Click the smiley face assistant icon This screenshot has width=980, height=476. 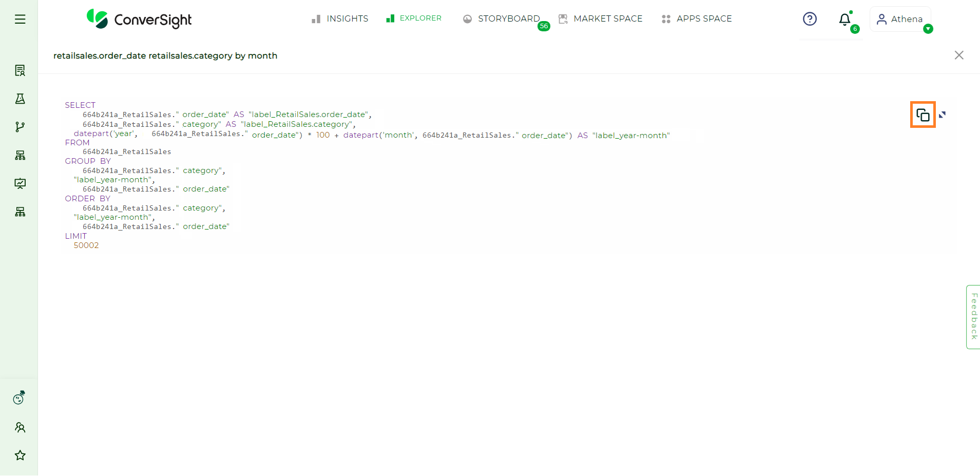[x=19, y=398]
